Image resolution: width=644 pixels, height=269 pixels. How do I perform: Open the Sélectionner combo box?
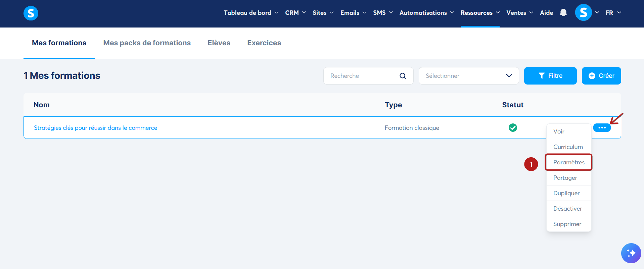469,76
